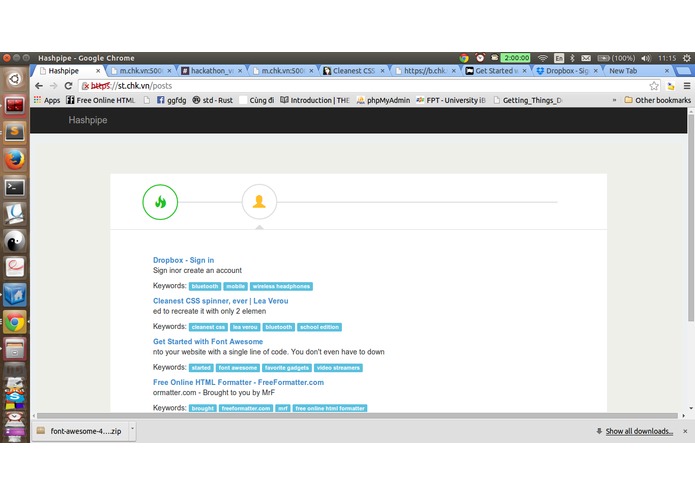Open the yin-yang app in the launcher
The width and height of the screenshot is (695, 494).
point(15,241)
